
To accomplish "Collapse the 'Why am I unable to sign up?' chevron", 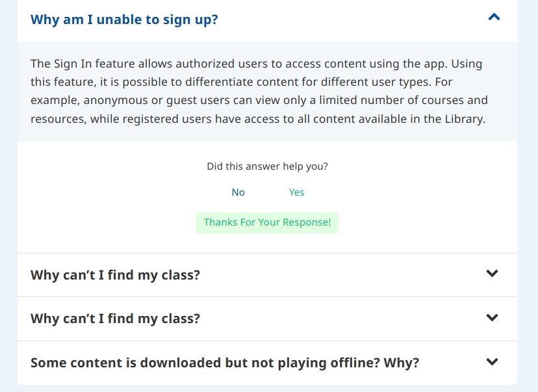I will click(x=494, y=18).
